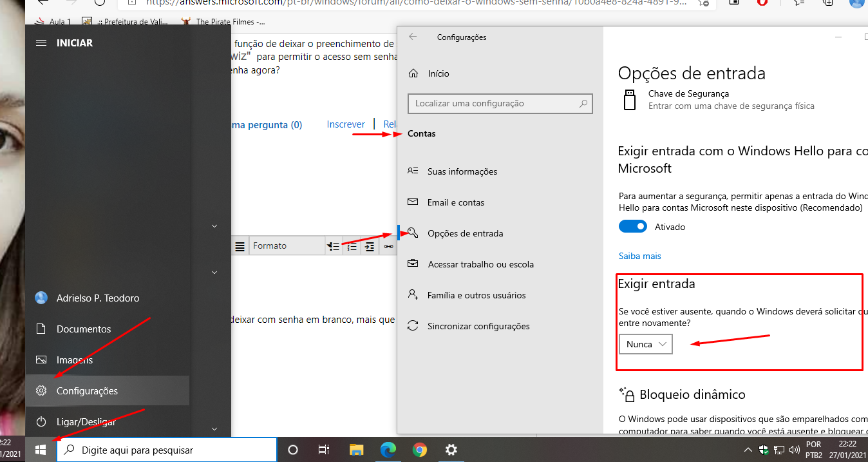Click the Inscrever link on forum page
868x462 pixels.
(x=346, y=124)
